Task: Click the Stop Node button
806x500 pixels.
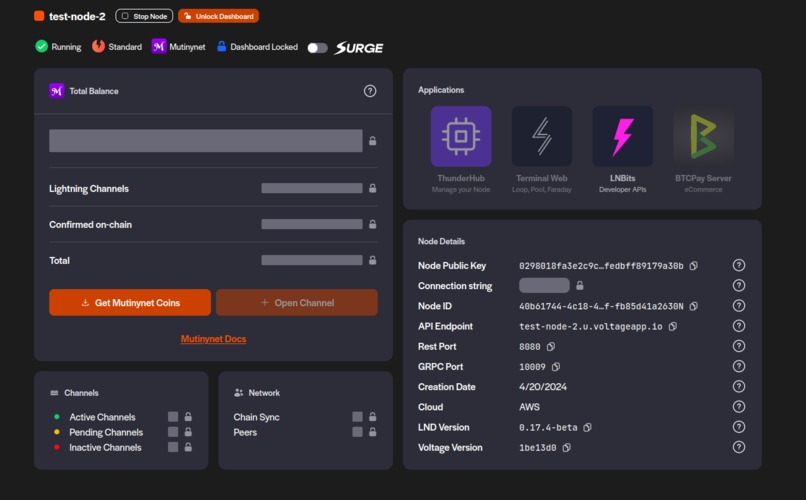Action: 144,16
